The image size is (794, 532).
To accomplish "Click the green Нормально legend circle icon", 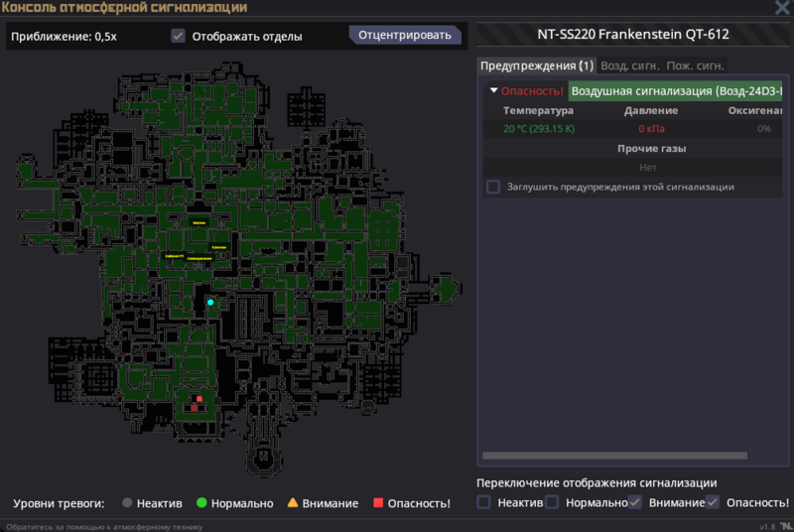I will (201, 503).
